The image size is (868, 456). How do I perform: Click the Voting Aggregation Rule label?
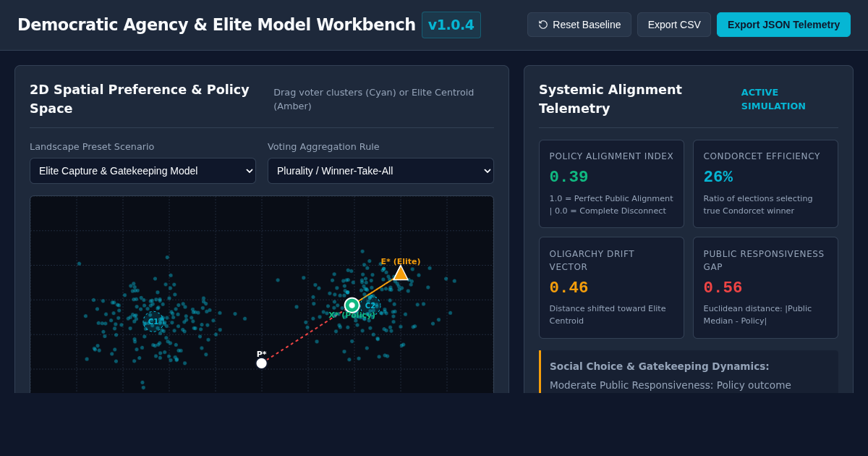[323, 147]
